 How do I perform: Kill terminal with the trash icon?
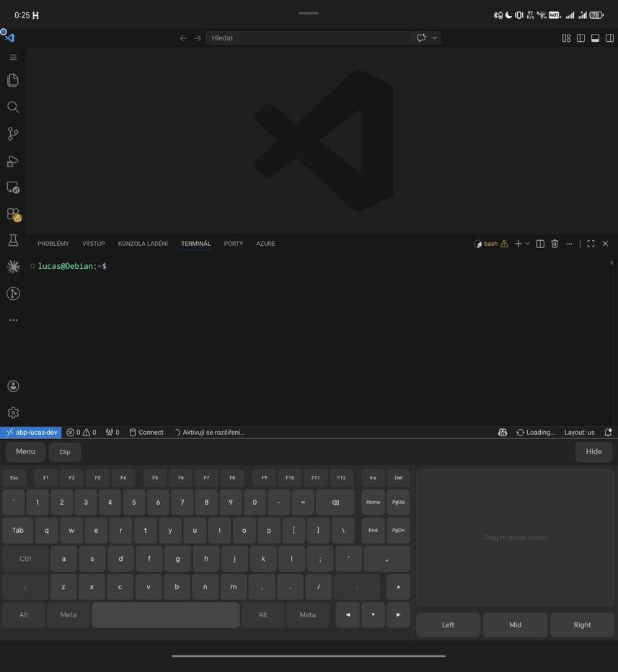(555, 244)
